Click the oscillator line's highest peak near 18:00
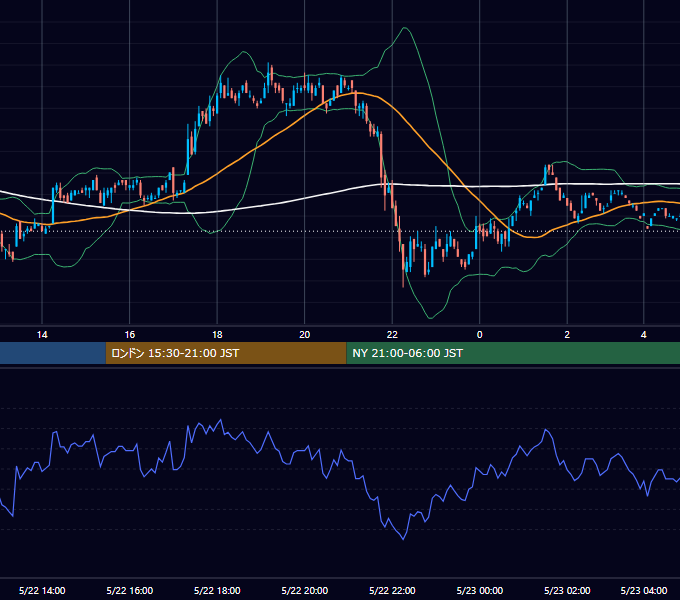Image resolution: width=680 pixels, height=600 pixels. coord(221,420)
